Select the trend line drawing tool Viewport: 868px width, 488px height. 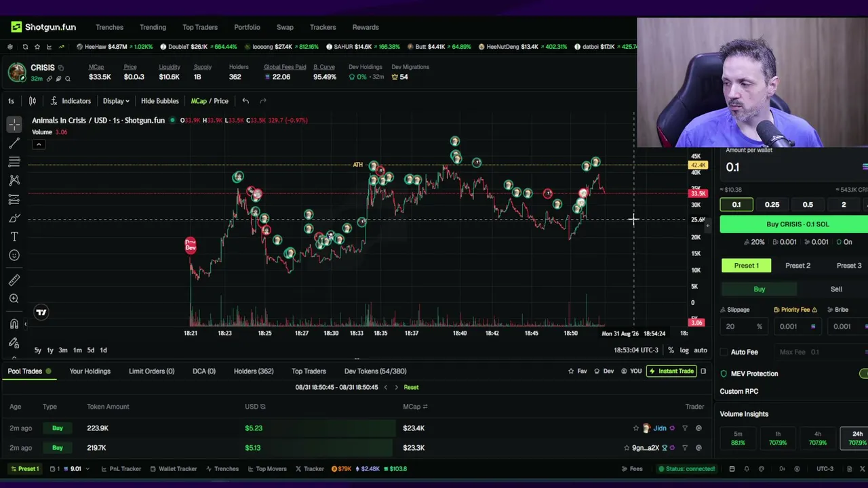pyautogui.click(x=14, y=143)
